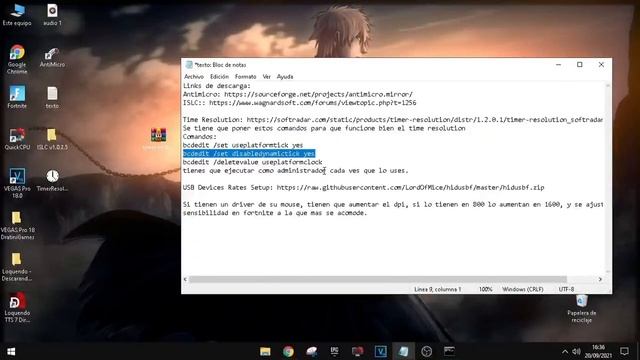Switch to Chrome in the taskbar
The width and height of the screenshot is (640, 360).
(x=289, y=351)
